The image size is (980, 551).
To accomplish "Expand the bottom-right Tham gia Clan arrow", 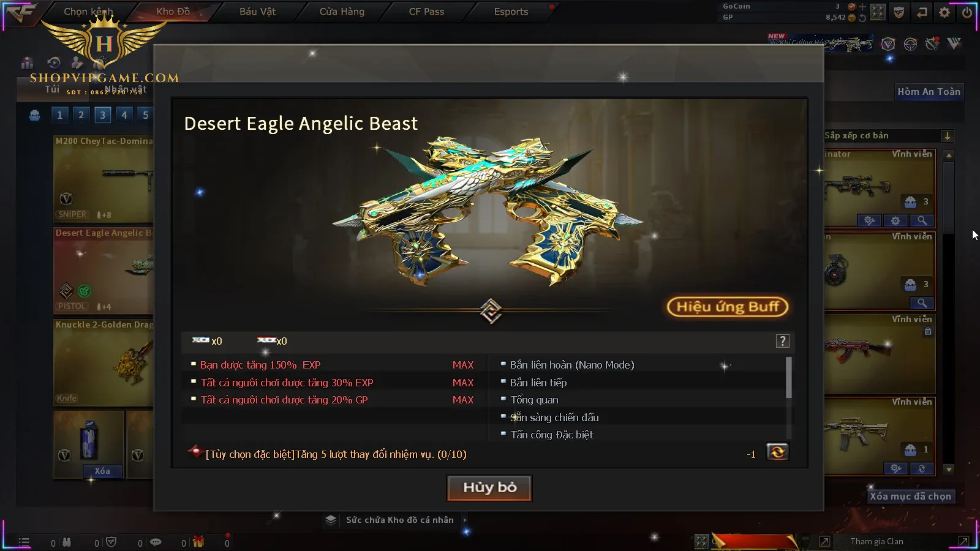I will point(963,541).
